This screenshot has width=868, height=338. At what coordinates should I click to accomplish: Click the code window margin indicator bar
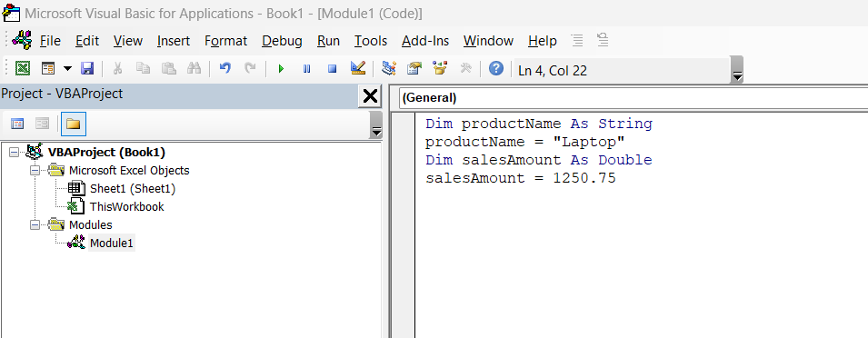pyautogui.click(x=403, y=224)
